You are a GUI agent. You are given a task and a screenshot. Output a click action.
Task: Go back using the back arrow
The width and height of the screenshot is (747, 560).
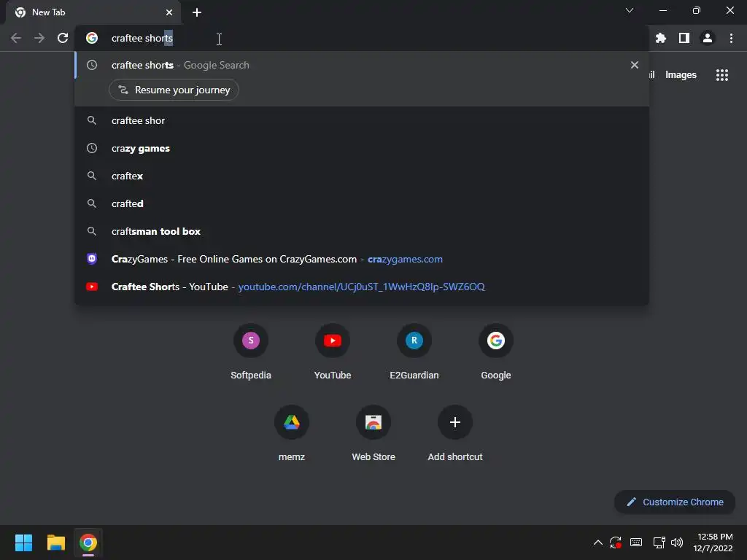tap(16, 38)
